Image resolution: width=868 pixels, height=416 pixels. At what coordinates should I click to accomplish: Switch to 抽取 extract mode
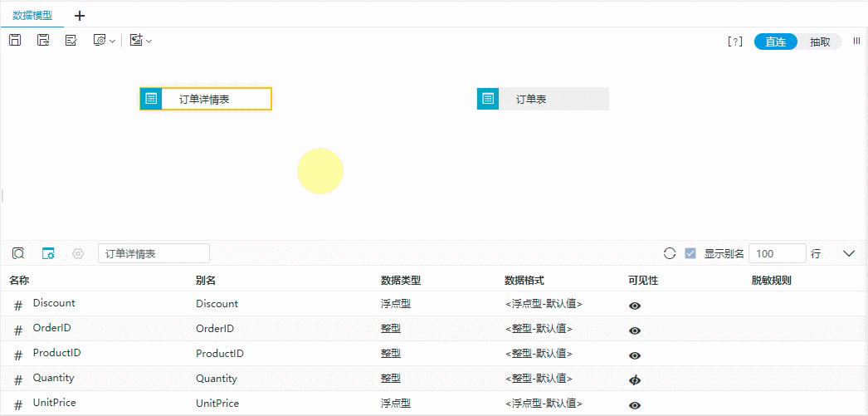pyautogui.click(x=820, y=42)
